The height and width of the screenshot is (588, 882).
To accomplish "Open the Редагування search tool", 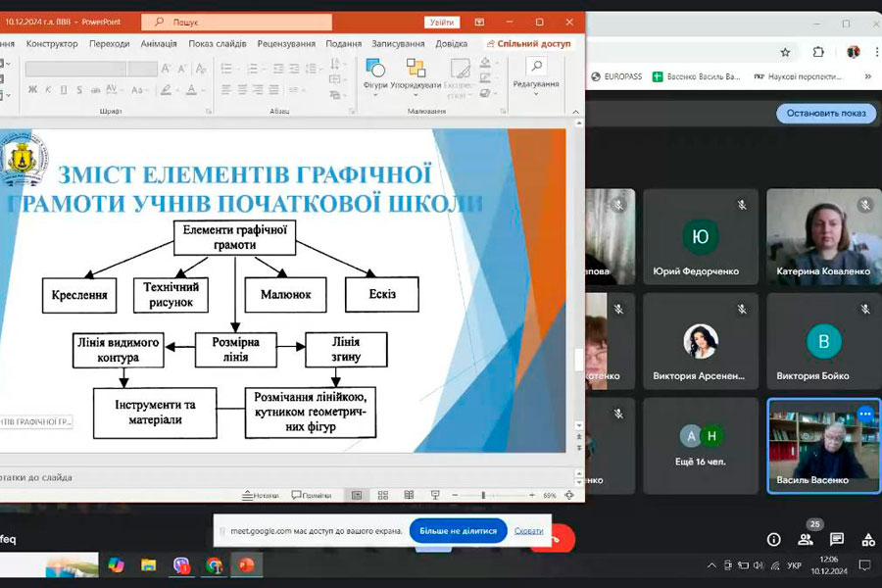I will click(535, 72).
